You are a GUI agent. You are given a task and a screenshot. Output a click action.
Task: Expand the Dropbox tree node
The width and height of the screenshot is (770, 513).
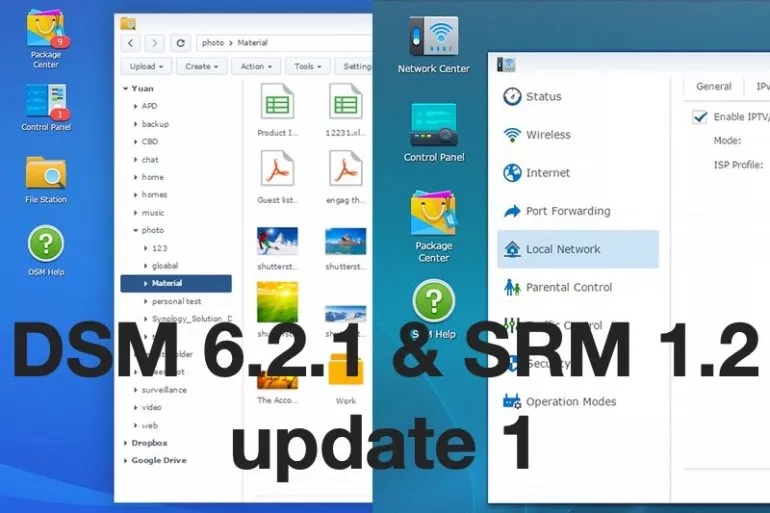[126, 443]
